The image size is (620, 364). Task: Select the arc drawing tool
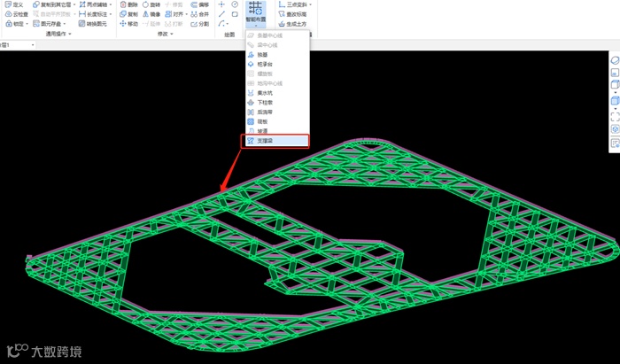pos(221,24)
